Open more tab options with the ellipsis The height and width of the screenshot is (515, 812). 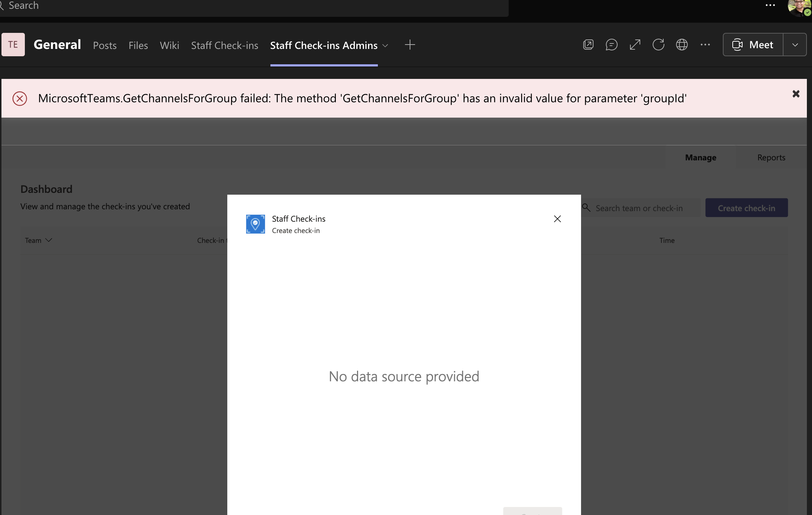point(705,45)
